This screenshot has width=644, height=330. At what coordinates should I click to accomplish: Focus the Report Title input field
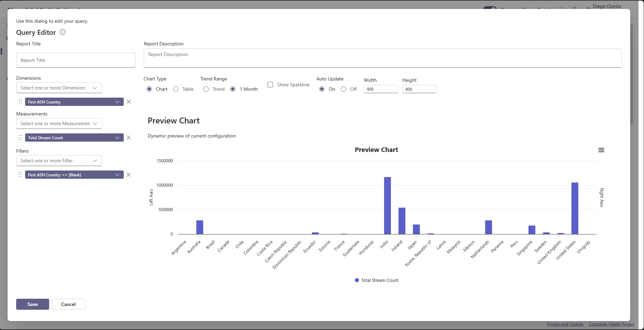pyautogui.click(x=76, y=60)
